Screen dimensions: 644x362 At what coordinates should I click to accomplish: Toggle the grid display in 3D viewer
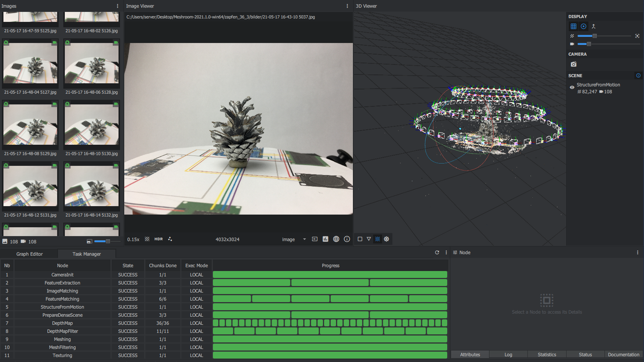(573, 26)
